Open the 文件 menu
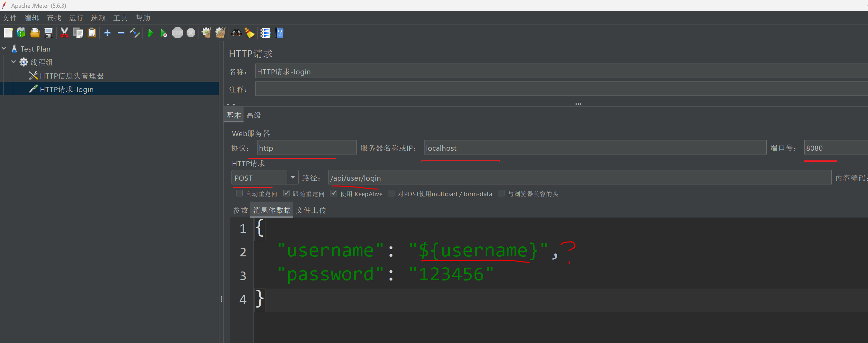The width and height of the screenshot is (868, 343). 10,18
